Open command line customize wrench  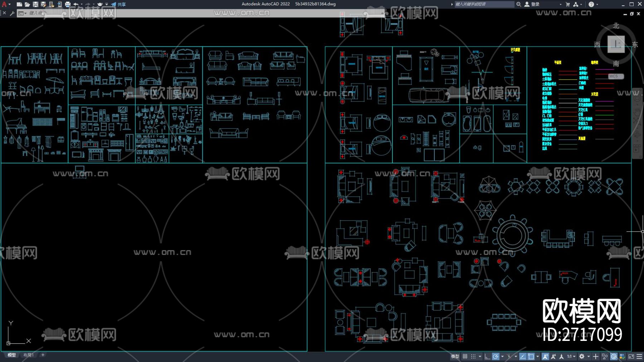click(x=12, y=13)
